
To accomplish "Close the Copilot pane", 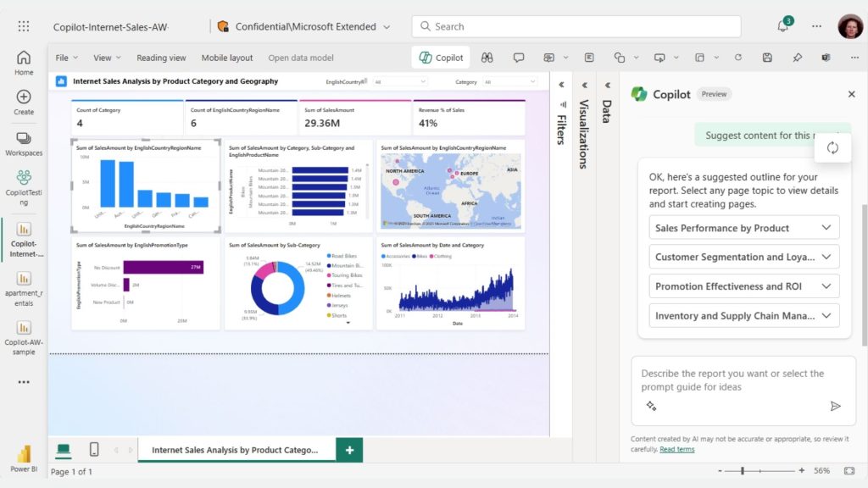I will coord(851,94).
